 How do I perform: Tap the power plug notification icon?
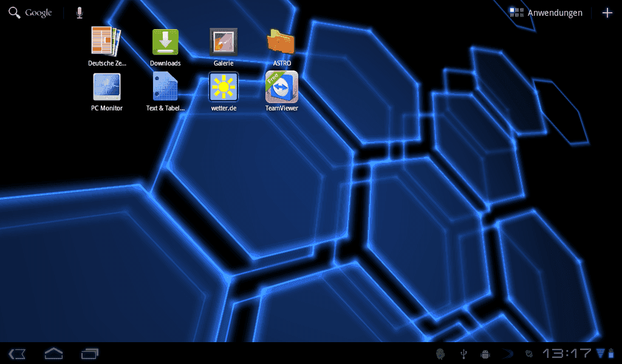[x=529, y=354]
